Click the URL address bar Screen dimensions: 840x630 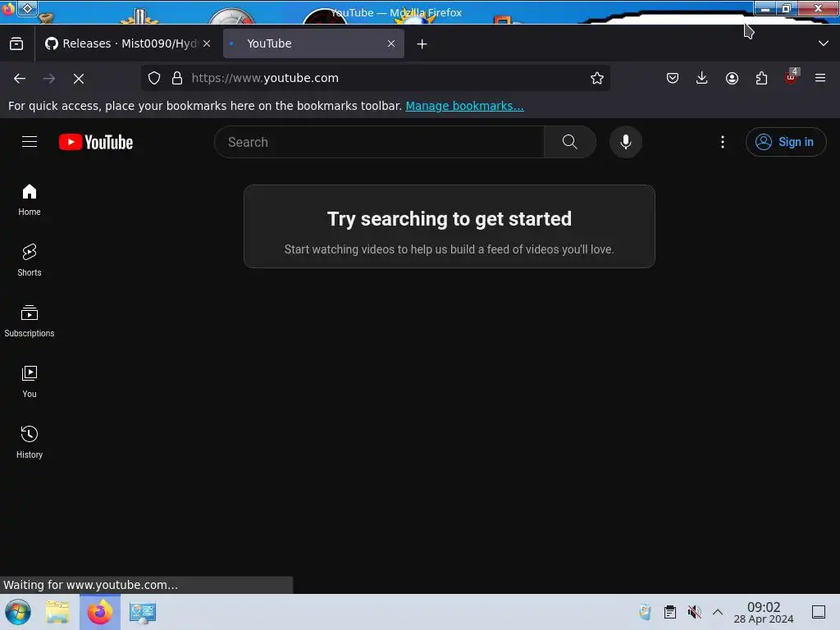click(375, 78)
